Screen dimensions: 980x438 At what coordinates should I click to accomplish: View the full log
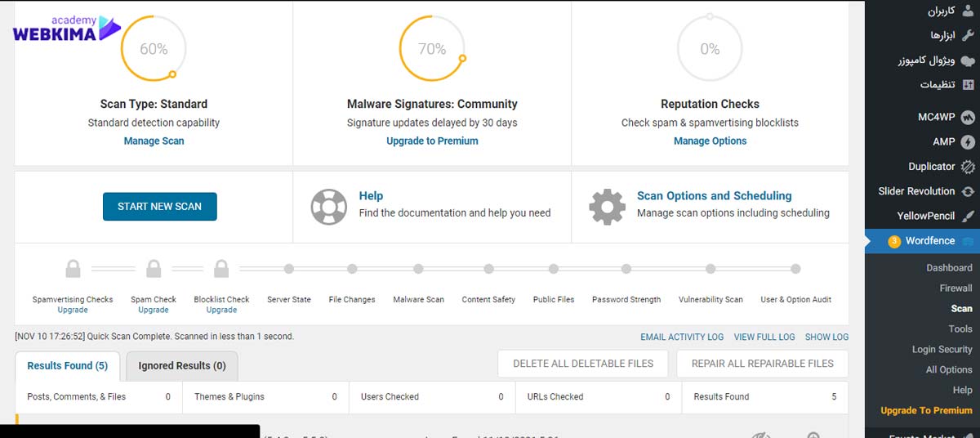coord(764,337)
